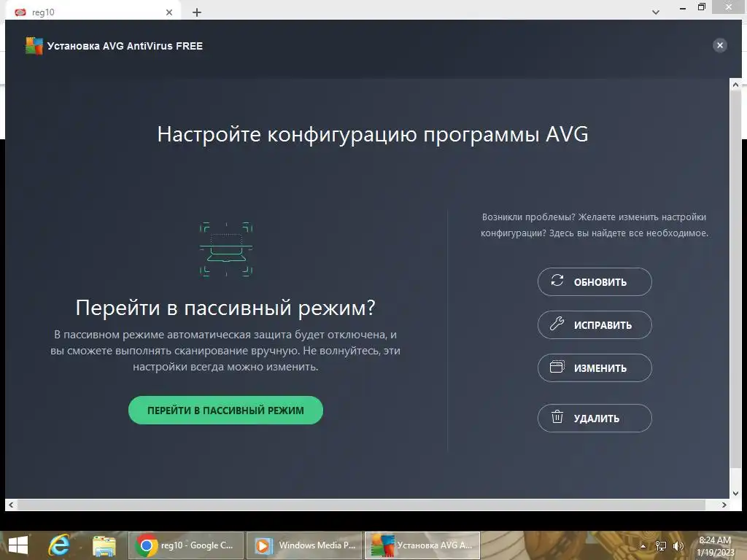Select the reg10 browser tab
747x560 pixels.
coord(93,12)
